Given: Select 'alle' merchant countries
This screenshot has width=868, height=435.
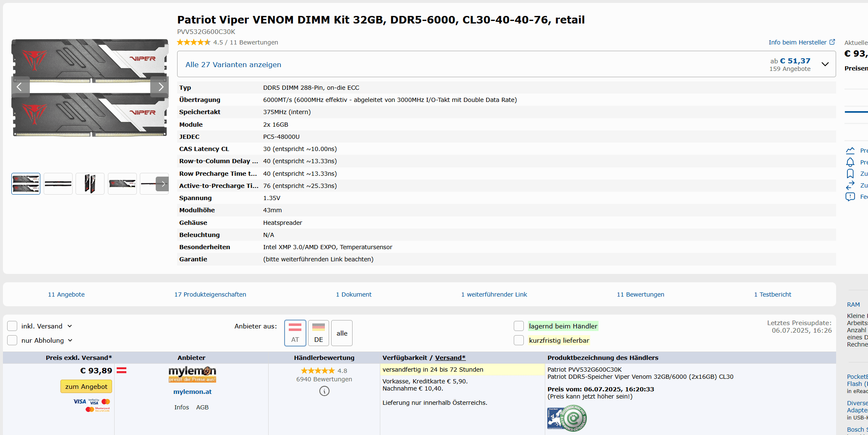Looking at the screenshot, I should point(342,333).
